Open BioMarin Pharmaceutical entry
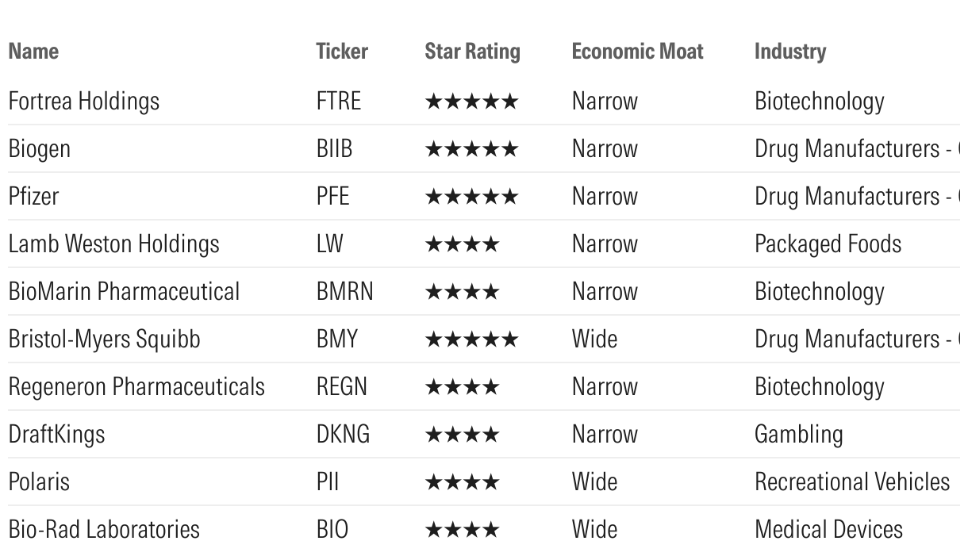 coord(124,292)
